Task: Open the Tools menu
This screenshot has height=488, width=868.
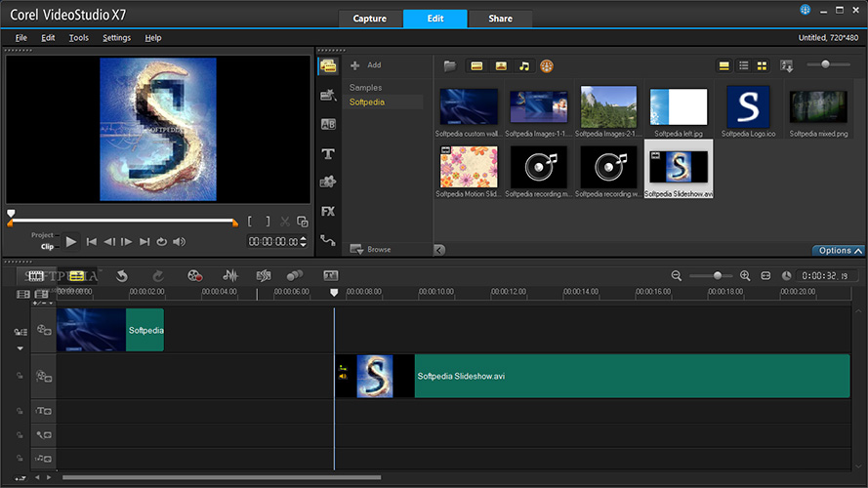Action: point(78,38)
